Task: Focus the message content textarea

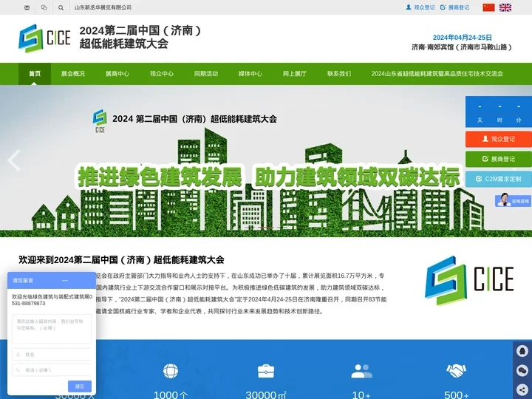Action: [x=52, y=329]
